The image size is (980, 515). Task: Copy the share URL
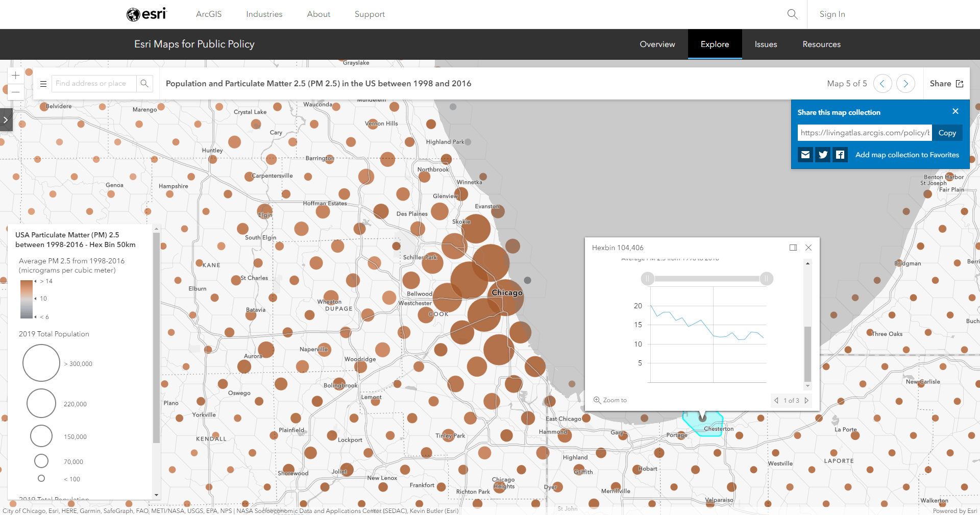[947, 133]
